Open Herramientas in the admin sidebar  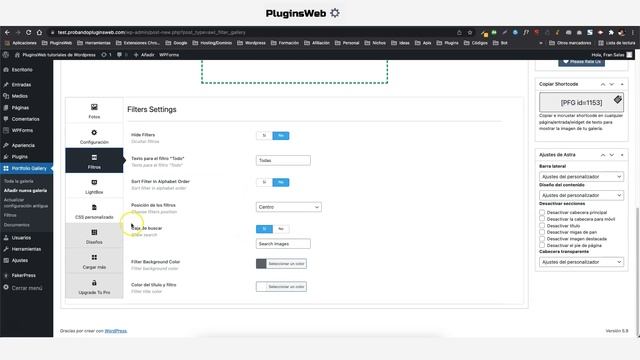(x=27, y=249)
